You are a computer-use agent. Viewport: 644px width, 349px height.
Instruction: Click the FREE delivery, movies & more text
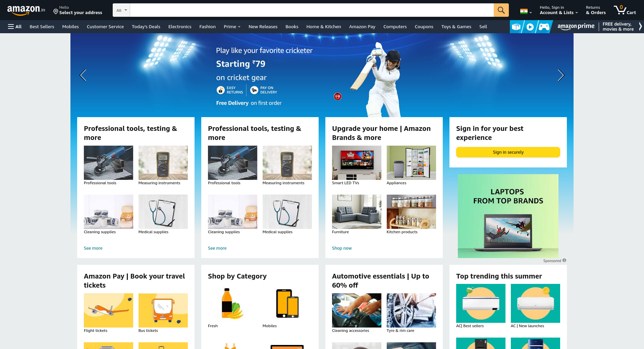pyautogui.click(x=618, y=27)
